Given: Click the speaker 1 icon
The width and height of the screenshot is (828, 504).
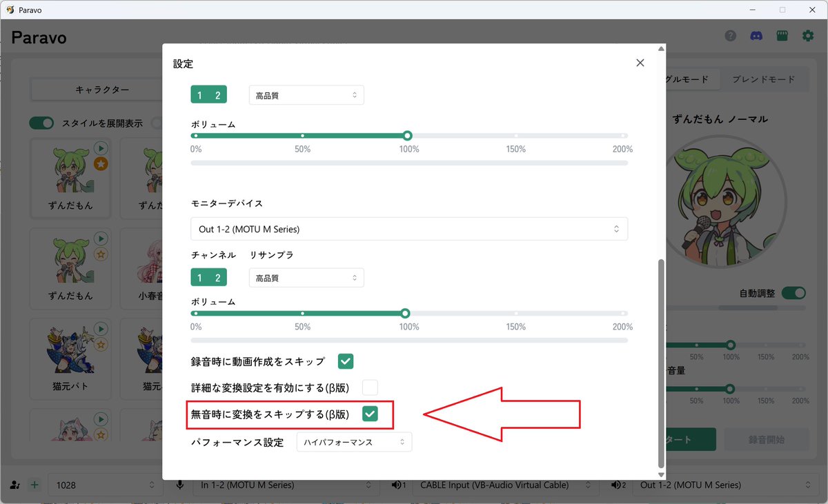Looking at the screenshot, I should (x=398, y=485).
